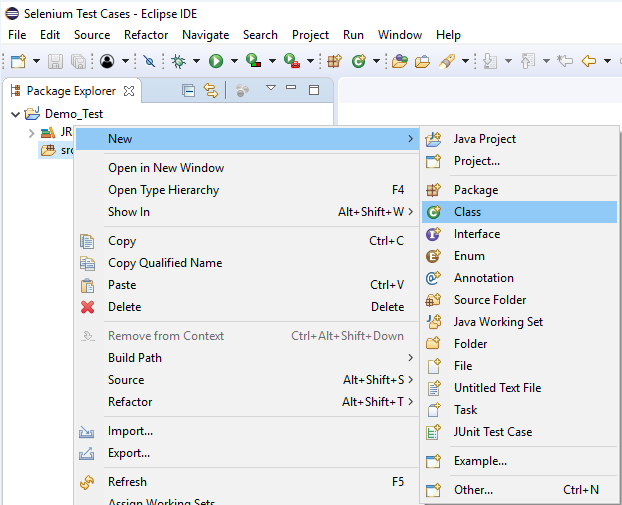Minimize the Package Explorer view panel
This screenshot has width=622, height=505.
point(291,89)
